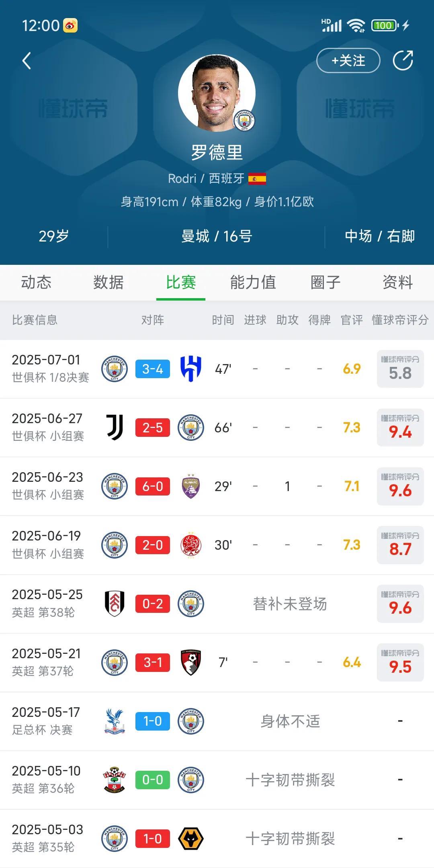The width and height of the screenshot is (434, 868).
Task: Open the 能力值 tab
Action: coord(253,283)
